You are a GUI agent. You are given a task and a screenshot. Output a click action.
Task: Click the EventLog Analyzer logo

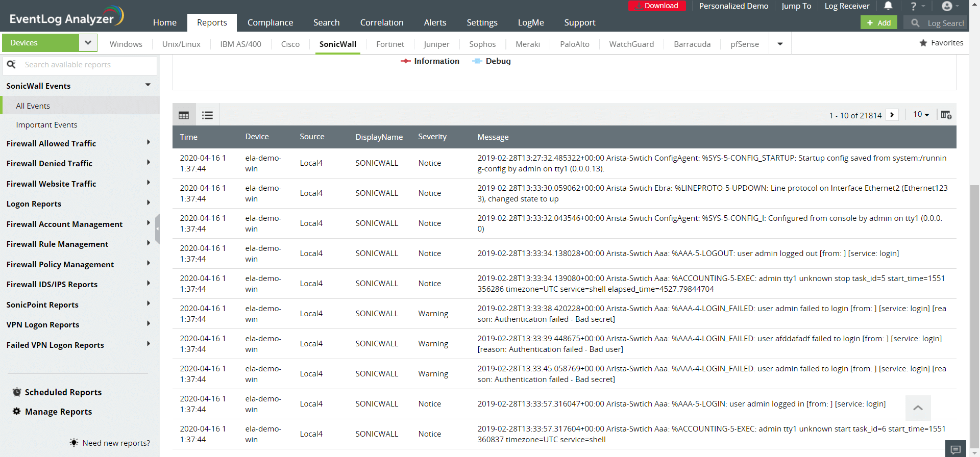click(x=66, y=16)
